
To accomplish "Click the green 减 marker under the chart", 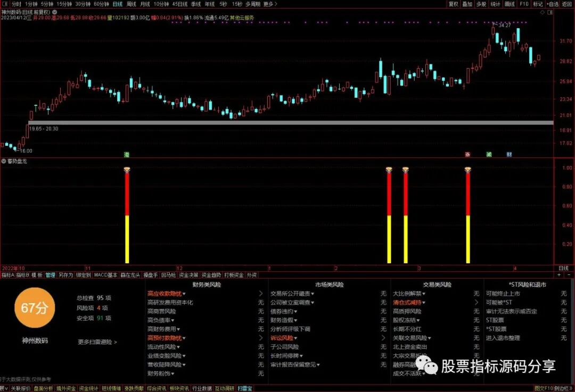I will [x=489, y=155].
